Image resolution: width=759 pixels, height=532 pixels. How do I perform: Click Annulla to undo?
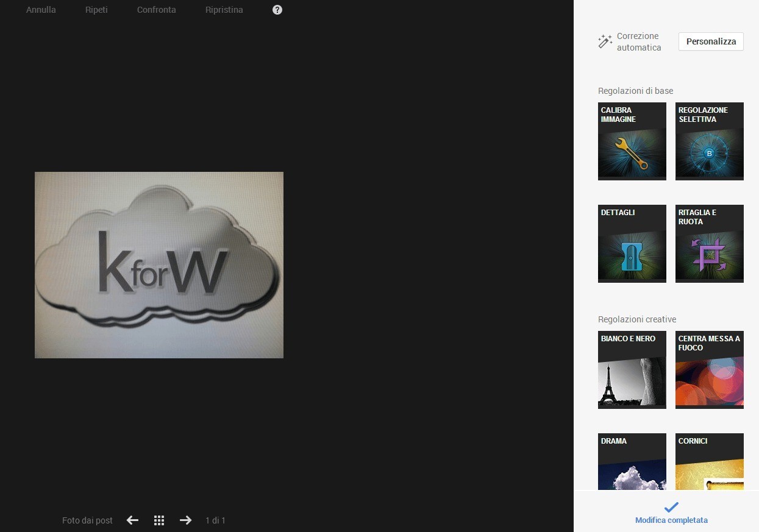(x=41, y=10)
